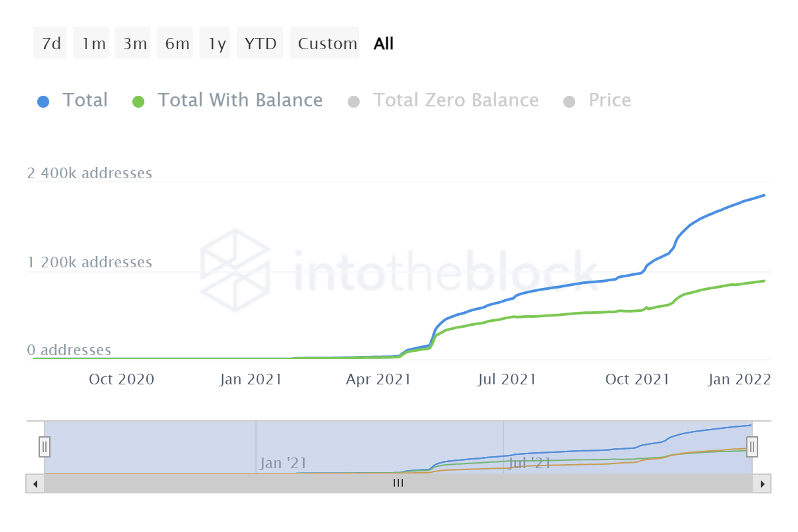This screenshot has width=798, height=532.
Task: Show the 1y time range
Action: pos(215,43)
